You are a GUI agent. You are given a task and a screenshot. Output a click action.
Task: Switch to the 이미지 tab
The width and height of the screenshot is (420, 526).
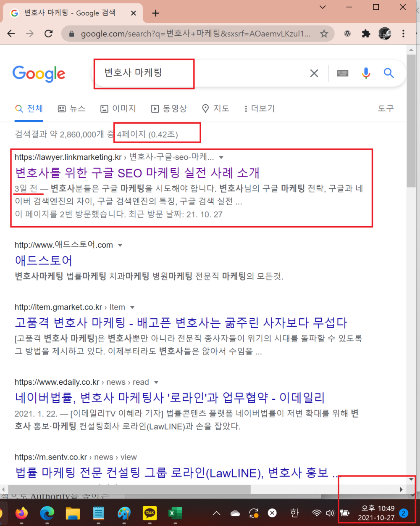[x=118, y=109]
